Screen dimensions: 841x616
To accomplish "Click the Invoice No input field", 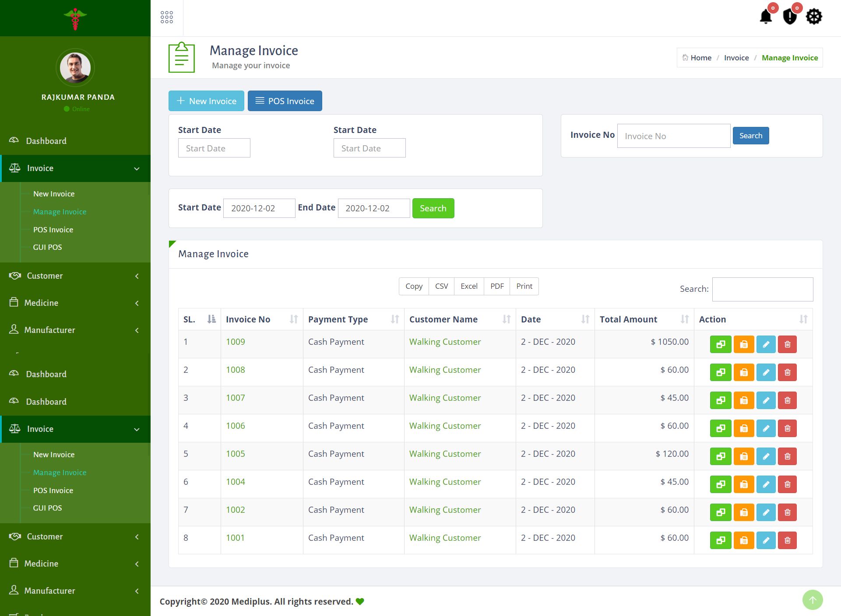I will pyautogui.click(x=673, y=136).
